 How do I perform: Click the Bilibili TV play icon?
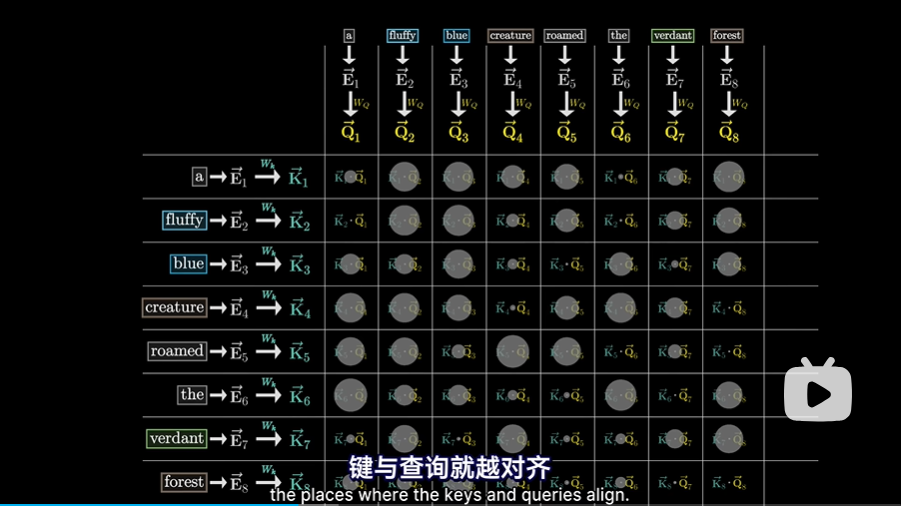(x=818, y=390)
